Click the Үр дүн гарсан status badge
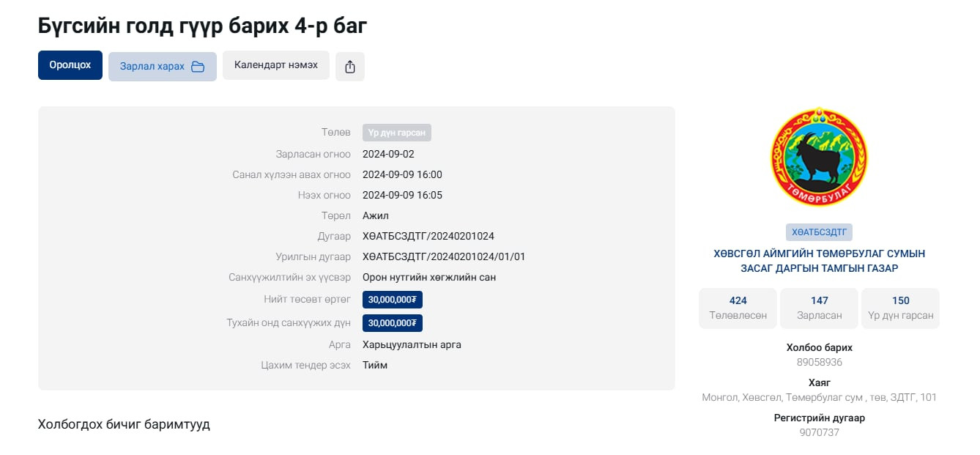980x455 pixels. click(x=396, y=133)
